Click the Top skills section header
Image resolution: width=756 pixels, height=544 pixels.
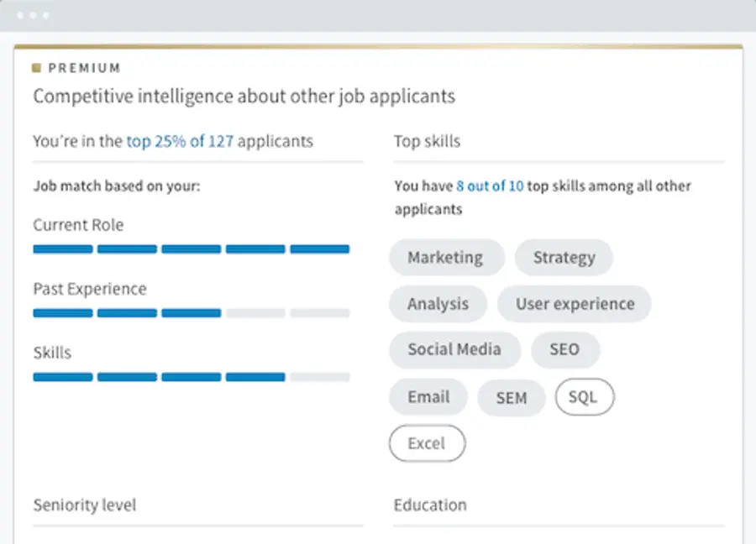coord(427,141)
